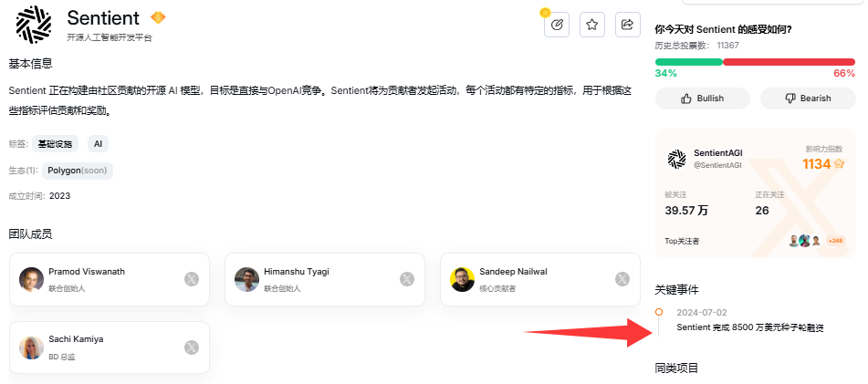Open Sandeep Nailwal's X profile icon
868x384 pixels.
(x=622, y=279)
